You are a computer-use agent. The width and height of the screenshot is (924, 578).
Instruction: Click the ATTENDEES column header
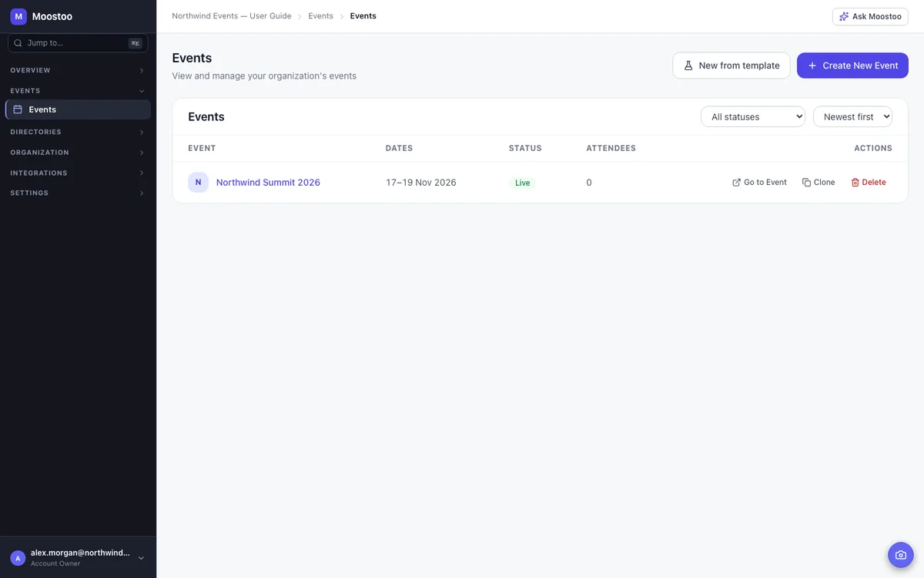pyautogui.click(x=611, y=148)
